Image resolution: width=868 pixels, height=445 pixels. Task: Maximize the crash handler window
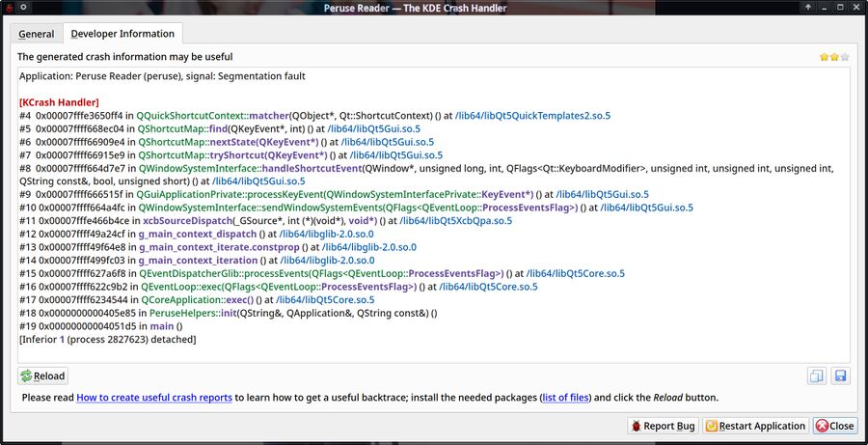tap(840, 7)
